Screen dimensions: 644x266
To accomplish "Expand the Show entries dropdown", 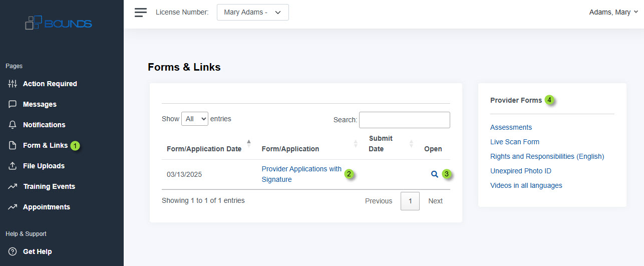I will 195,119.
